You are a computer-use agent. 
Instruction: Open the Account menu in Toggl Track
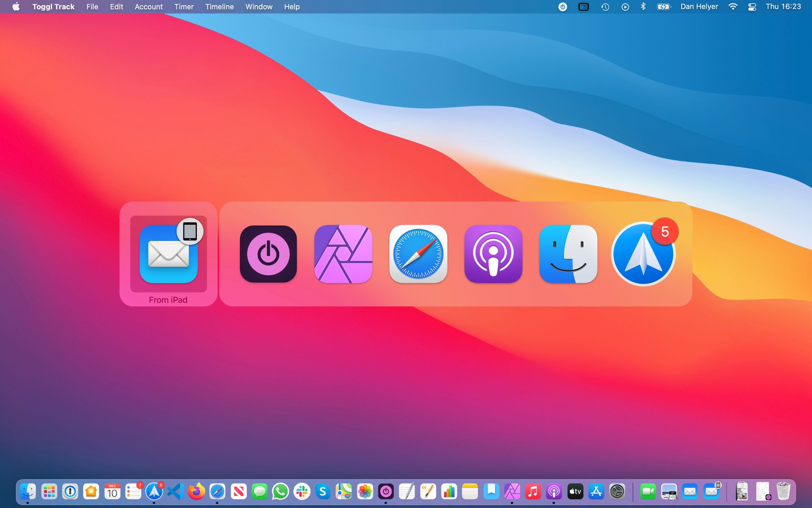tap(149, 7)
